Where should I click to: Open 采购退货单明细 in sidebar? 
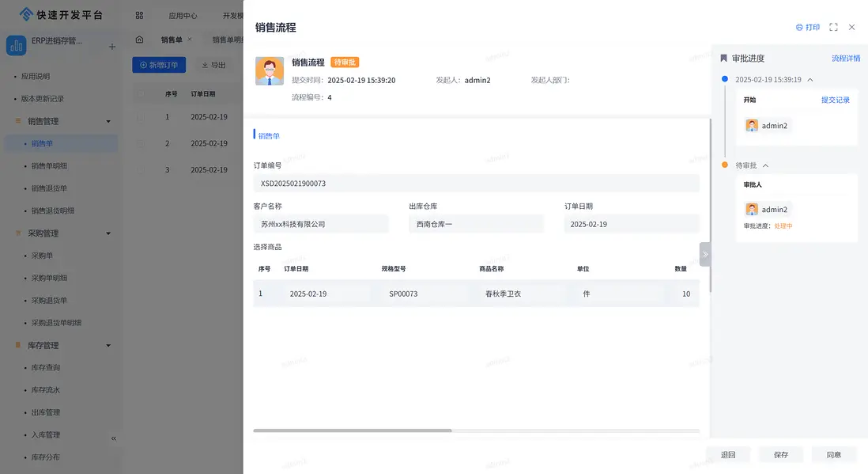coord(56,323)
